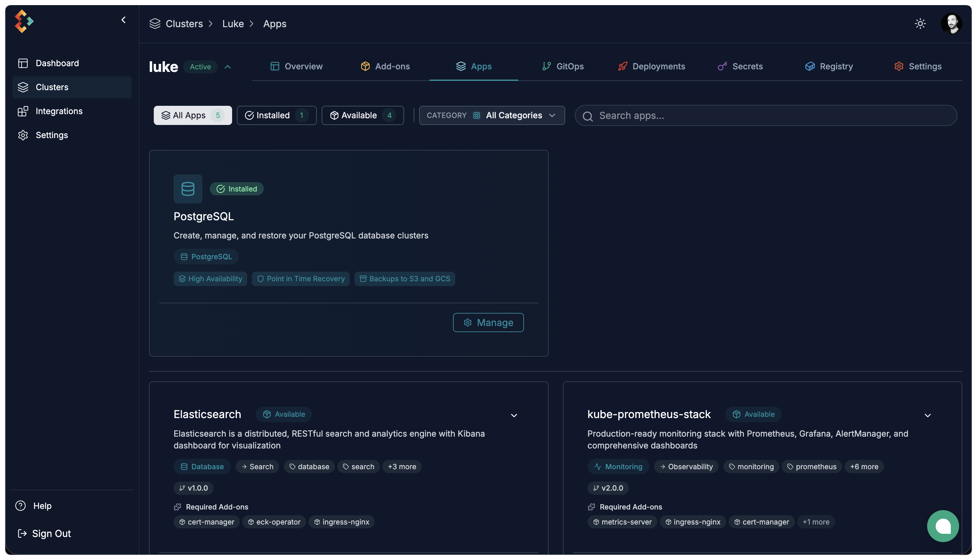The image size is (977, 560).
Task: Open Dashboard in the sidebar
Action: (x=72, y=63)
